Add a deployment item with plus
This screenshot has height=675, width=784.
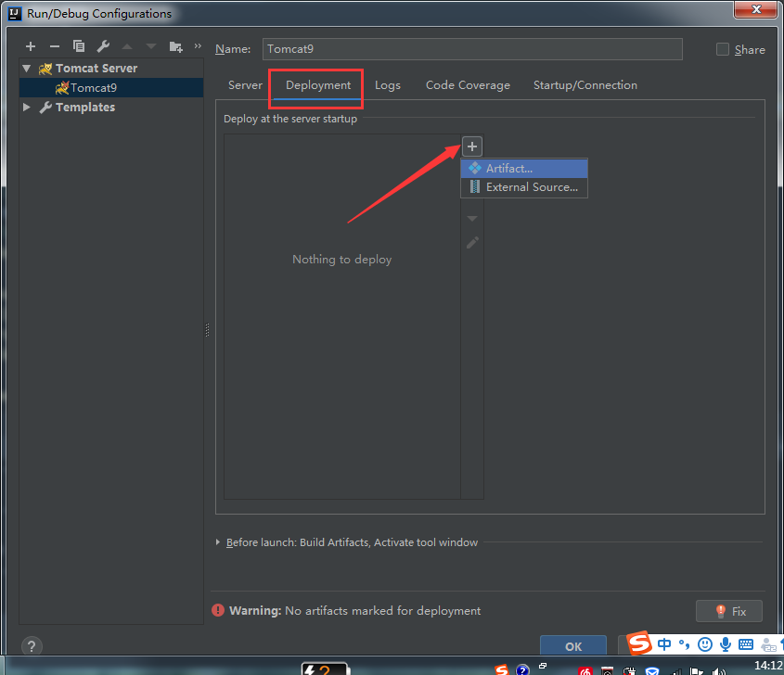click(x=472, y=146)
